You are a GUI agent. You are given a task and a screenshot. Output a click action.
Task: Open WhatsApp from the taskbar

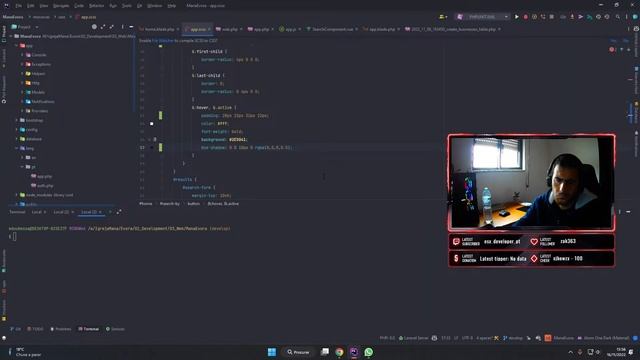369,352
